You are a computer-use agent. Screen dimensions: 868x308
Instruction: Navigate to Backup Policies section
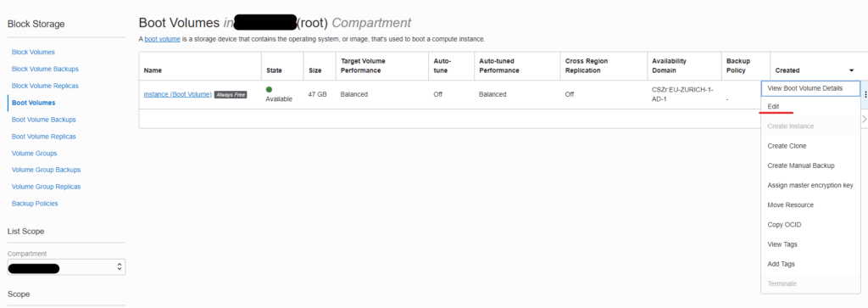(35, 204)
